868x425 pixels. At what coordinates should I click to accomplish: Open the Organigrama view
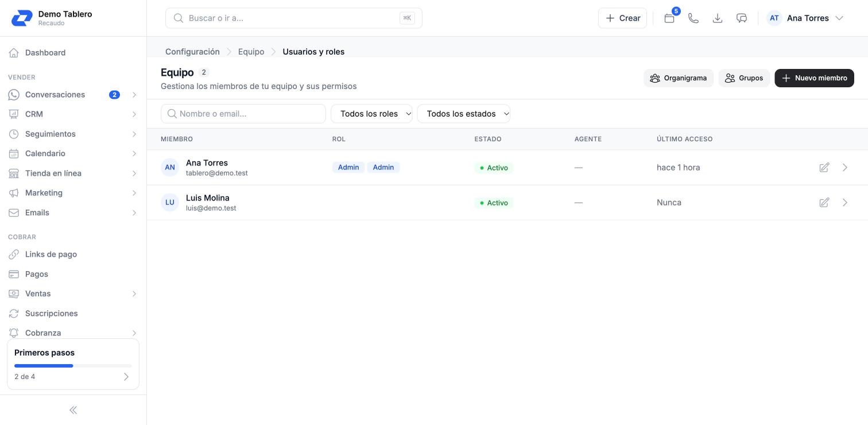679,78
